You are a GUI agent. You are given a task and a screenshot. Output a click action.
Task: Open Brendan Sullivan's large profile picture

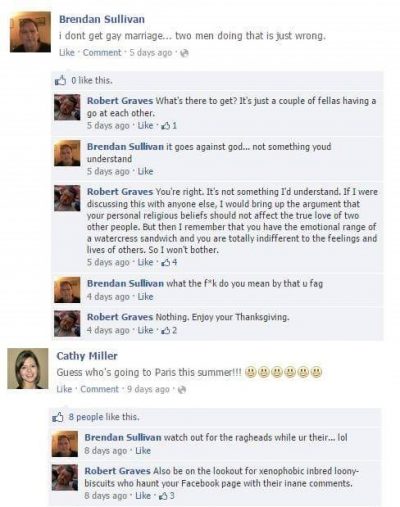(30, 32)
